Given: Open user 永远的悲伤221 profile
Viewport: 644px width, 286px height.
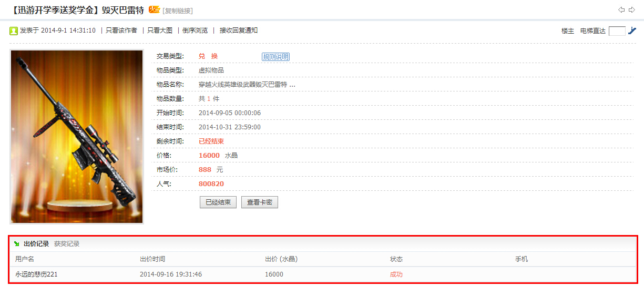Looking at the screenshot, I should point(36,274).
